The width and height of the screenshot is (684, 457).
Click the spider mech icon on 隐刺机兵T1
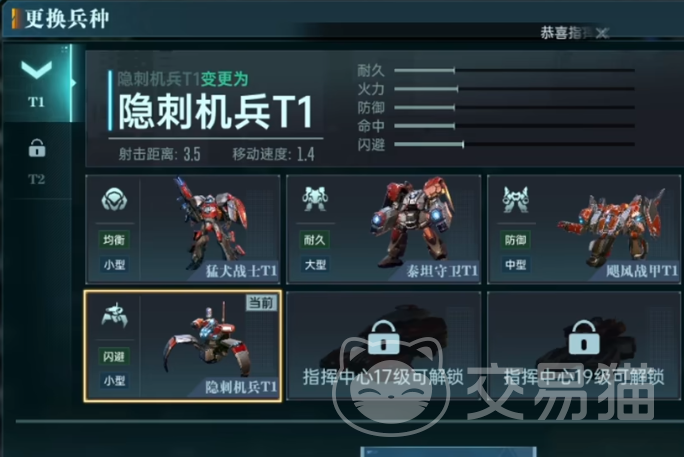coord(114,315)
